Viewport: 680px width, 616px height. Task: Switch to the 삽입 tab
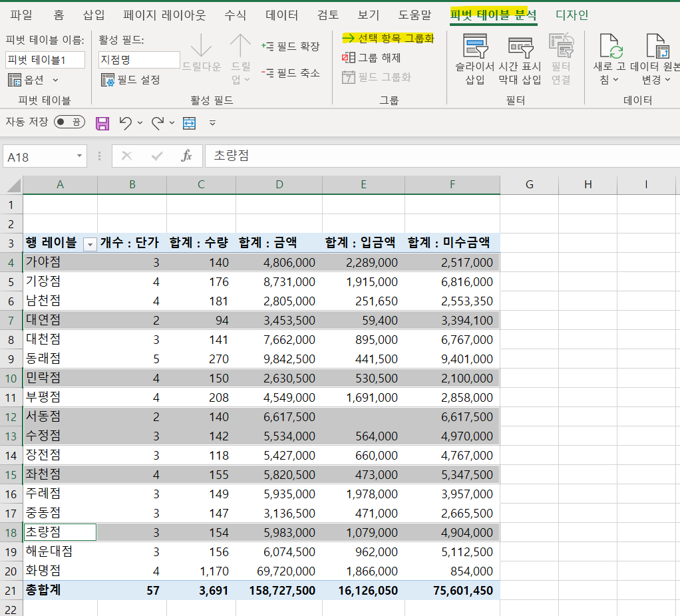94,15
